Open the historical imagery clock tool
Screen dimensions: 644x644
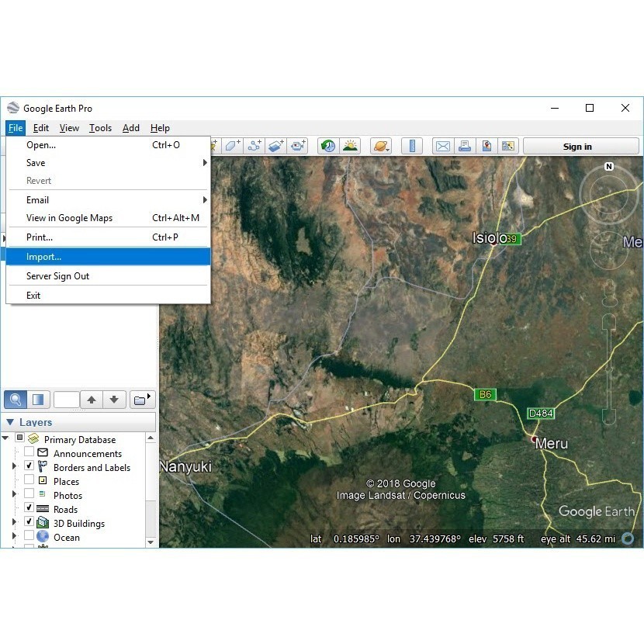coord(328,146)
